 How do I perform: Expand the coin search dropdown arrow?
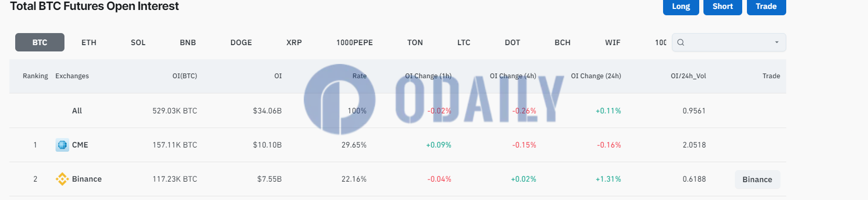point(776,43)
